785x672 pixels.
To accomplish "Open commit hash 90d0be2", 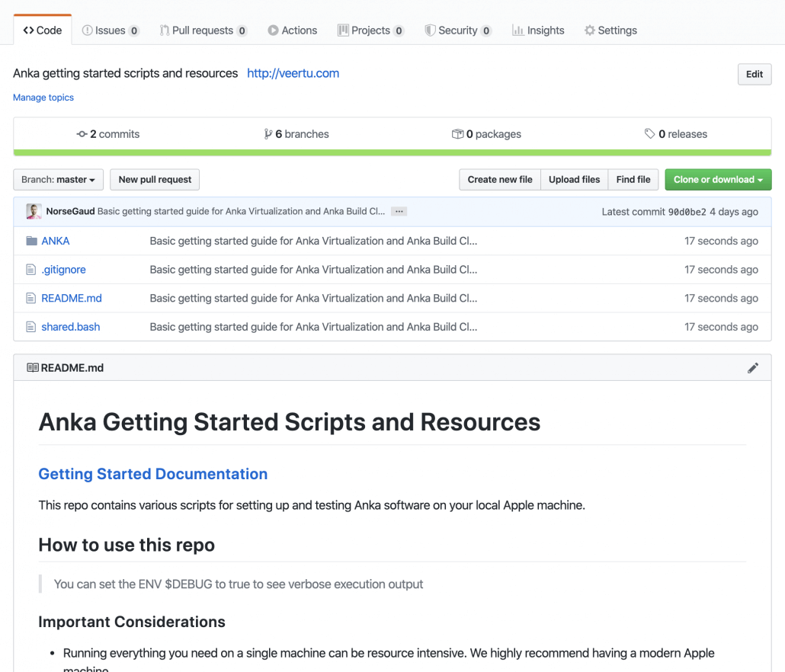I will point(687,212).
